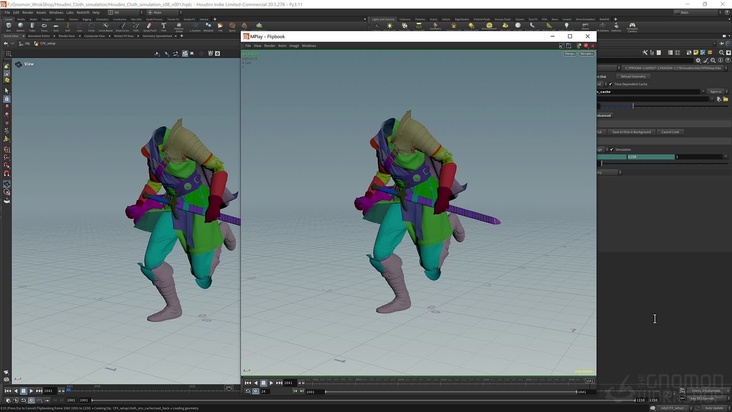Select the Font shelf tool
The image size is (732, 412).
(x=163, y=27)
